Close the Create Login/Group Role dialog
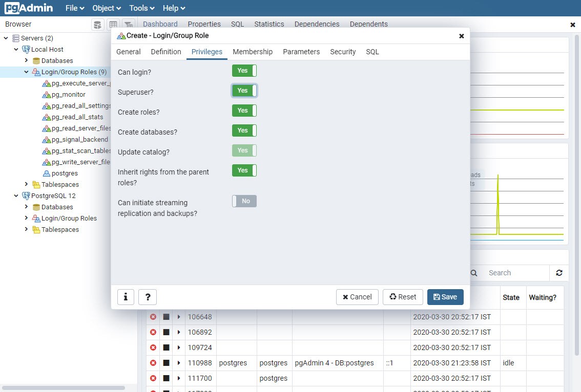The width and height of the screenshot is (581, 392). tap(461, 36)
